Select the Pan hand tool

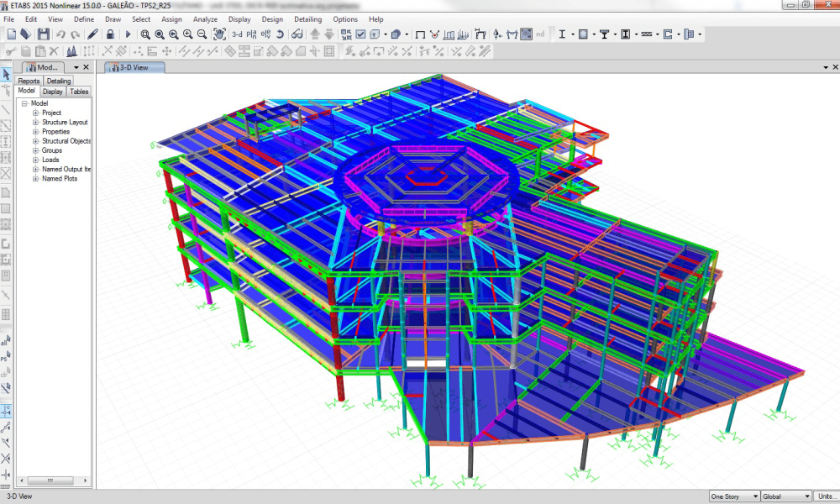[218, 34]
